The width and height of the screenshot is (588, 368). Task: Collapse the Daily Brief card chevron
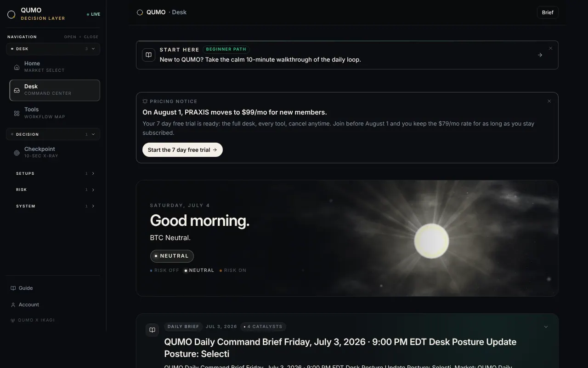coord(546,327)
